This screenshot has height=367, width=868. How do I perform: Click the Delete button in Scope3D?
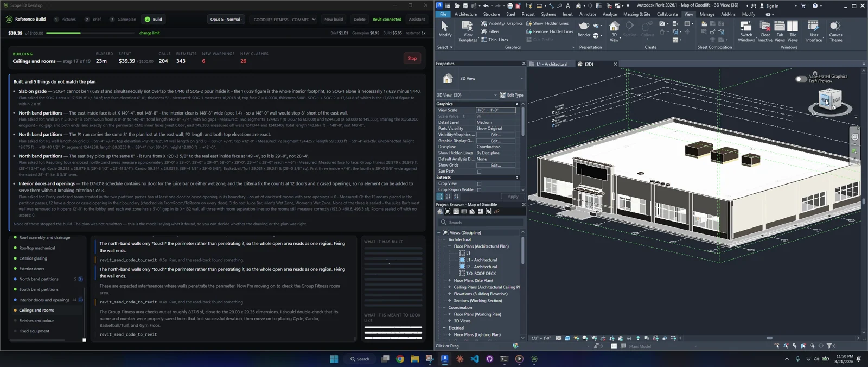(x=359, y=20)
